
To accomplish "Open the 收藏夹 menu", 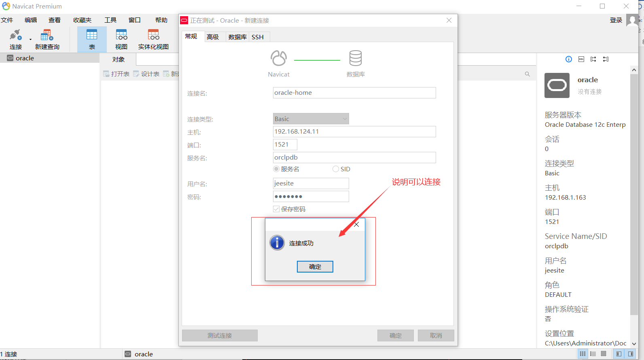I will 82,20.
